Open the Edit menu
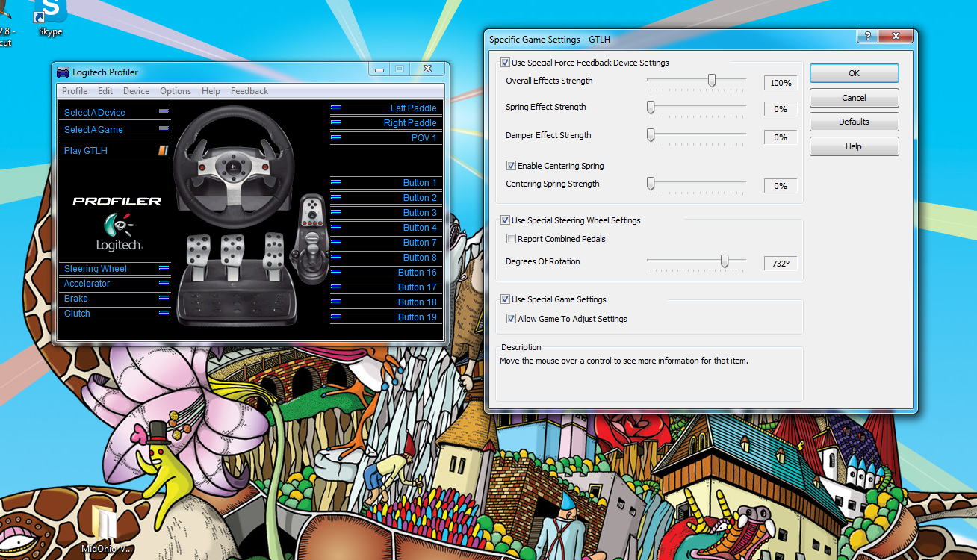This screenshot has width=977, height=560. [x=105, y=91]
